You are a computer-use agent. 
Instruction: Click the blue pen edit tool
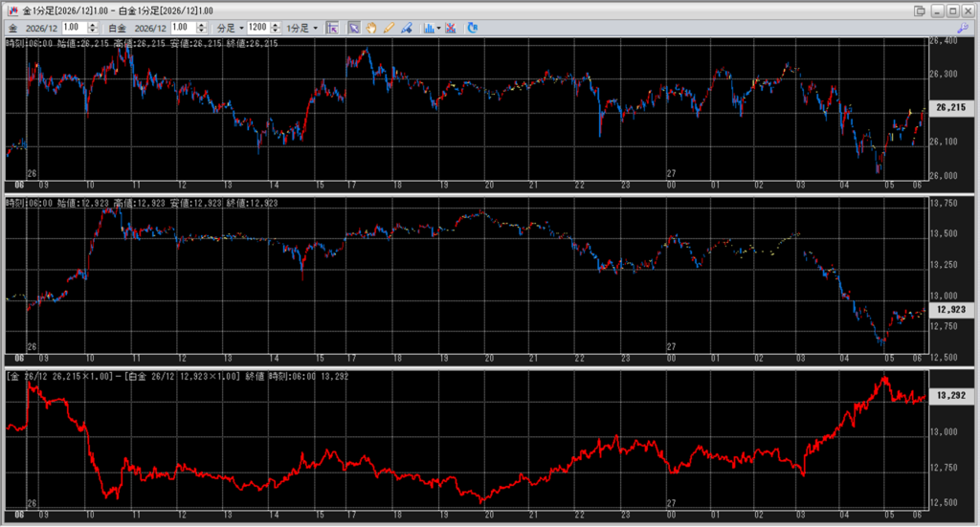click(406, 28)
